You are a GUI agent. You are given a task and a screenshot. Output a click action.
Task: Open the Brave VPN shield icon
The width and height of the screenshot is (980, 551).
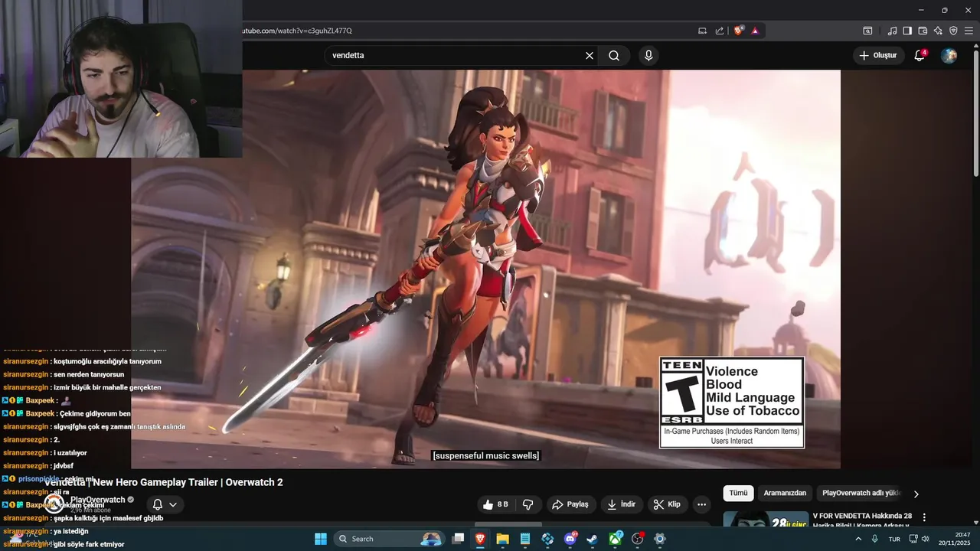tap(953, 31)
